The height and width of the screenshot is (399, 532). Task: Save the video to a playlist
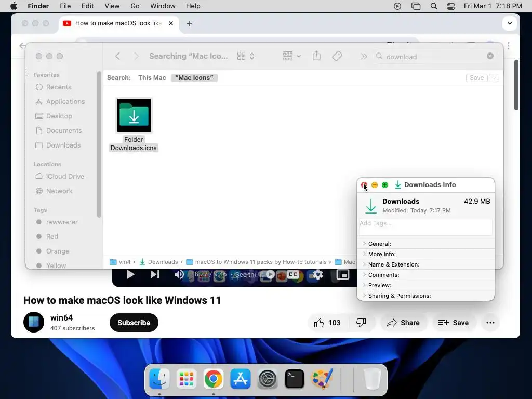coord(453,323)
